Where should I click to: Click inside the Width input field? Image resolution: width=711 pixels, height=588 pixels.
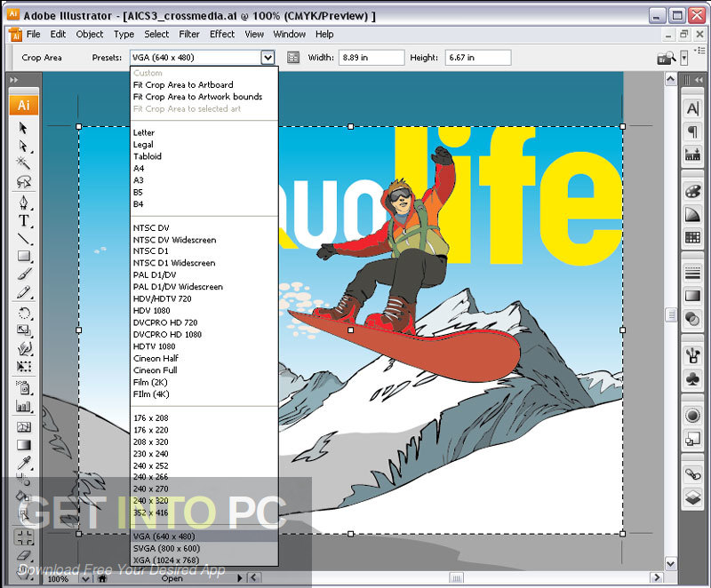point(371,57)
